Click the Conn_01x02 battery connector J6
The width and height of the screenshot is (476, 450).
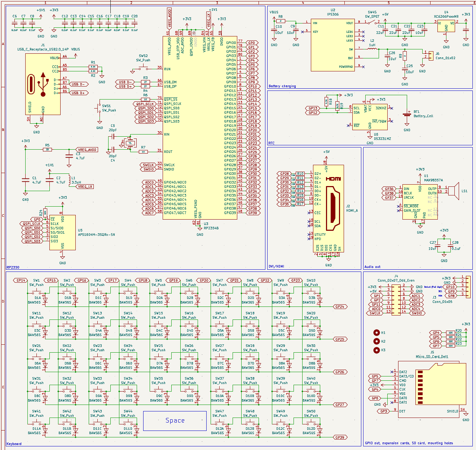click(x=431, y=55)
